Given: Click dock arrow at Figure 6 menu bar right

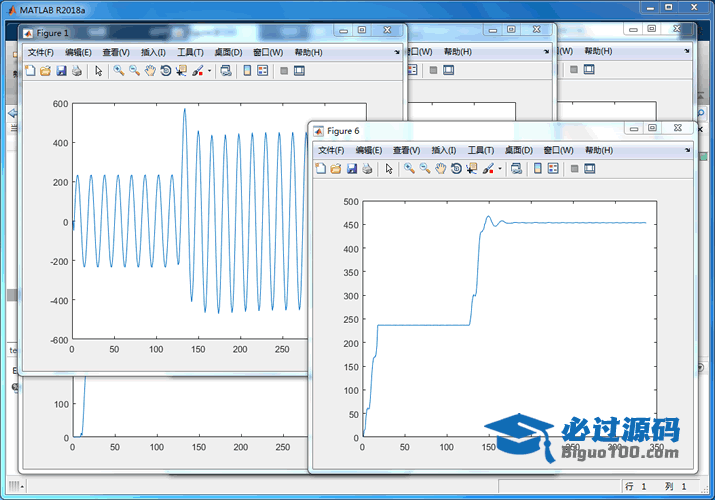Looking at the screenshot, I should click(x=688, y=150).
